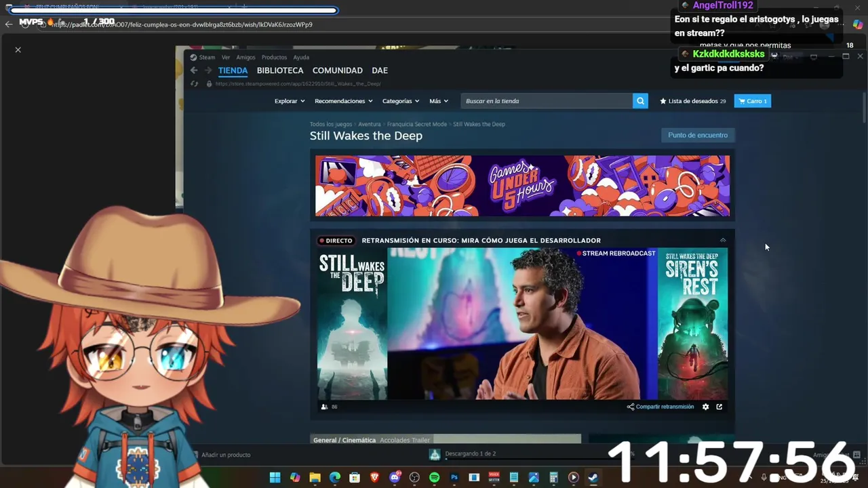The width and height of the screenshot is (868, 488).
Task: Click the broadcast viewers count icon
Action: point(324,407)
